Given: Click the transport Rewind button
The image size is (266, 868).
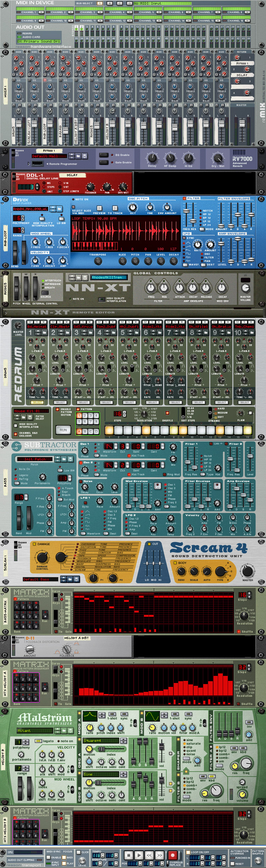Looking at the screenshot, I should click(149, 855).
